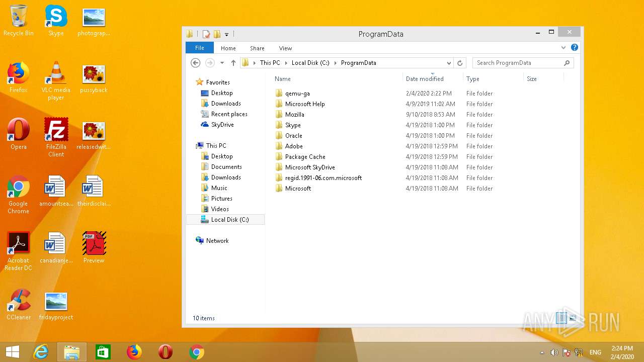
Task: Open the Opera desktop shortcut
Action: [x=18, y=134]
